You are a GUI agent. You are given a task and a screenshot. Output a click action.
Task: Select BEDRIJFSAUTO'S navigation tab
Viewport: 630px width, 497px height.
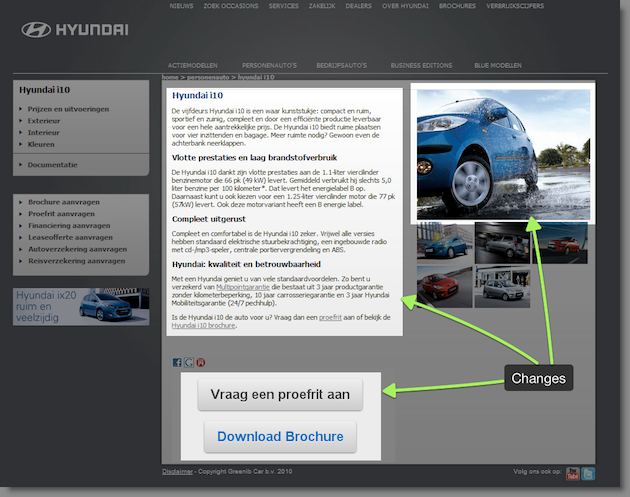342,65
